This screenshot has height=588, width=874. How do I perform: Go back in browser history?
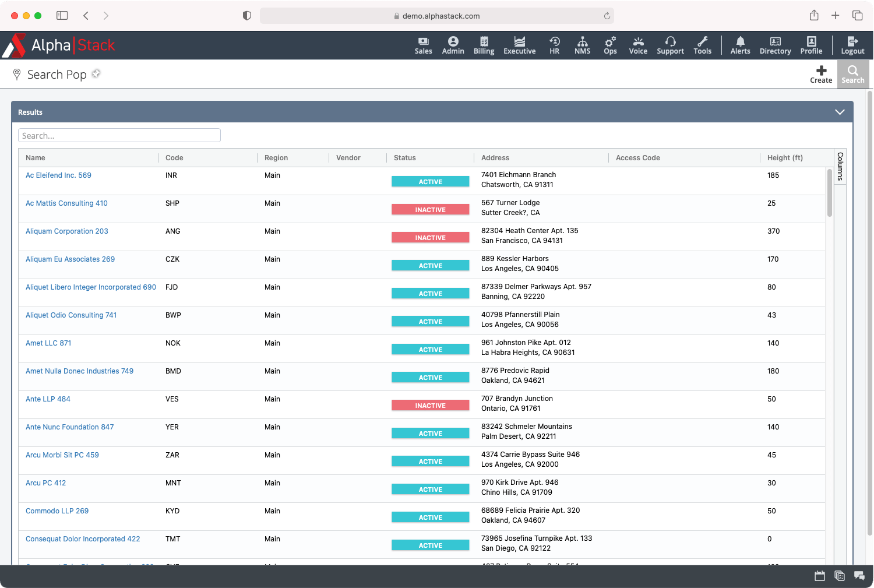86,16
